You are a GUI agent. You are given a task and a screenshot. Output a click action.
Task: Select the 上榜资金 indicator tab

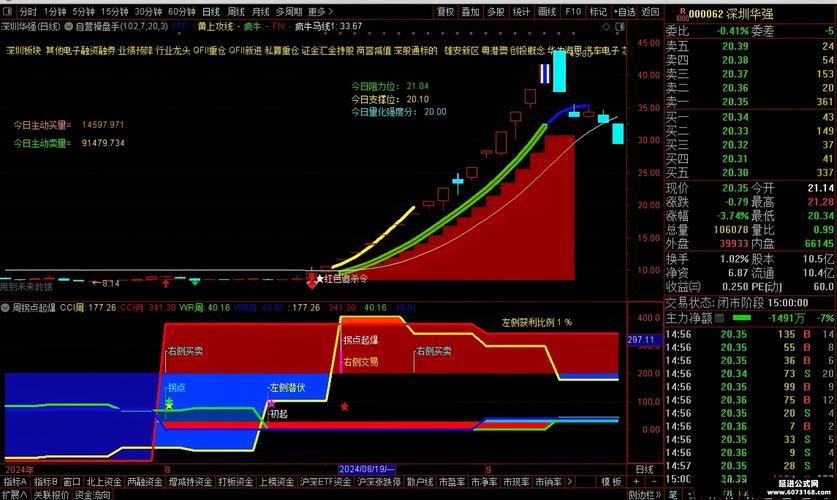click(277, 482)
